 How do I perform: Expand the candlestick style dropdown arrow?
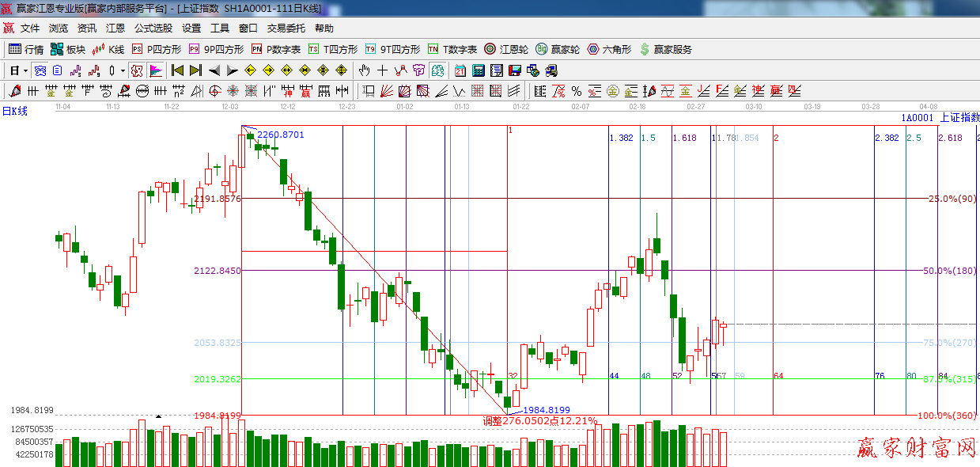pyautogui.click(x=123, y=70)
